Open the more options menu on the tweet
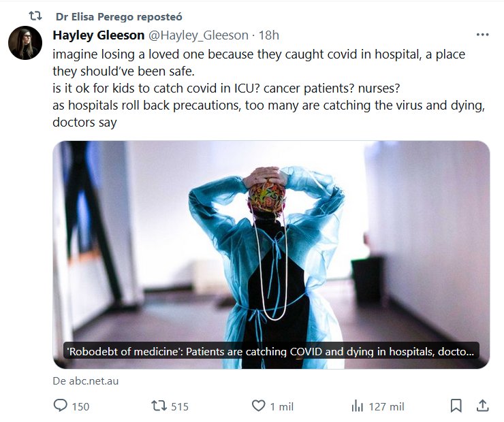This screenshot has height=422, width=504. coord(482,35)
